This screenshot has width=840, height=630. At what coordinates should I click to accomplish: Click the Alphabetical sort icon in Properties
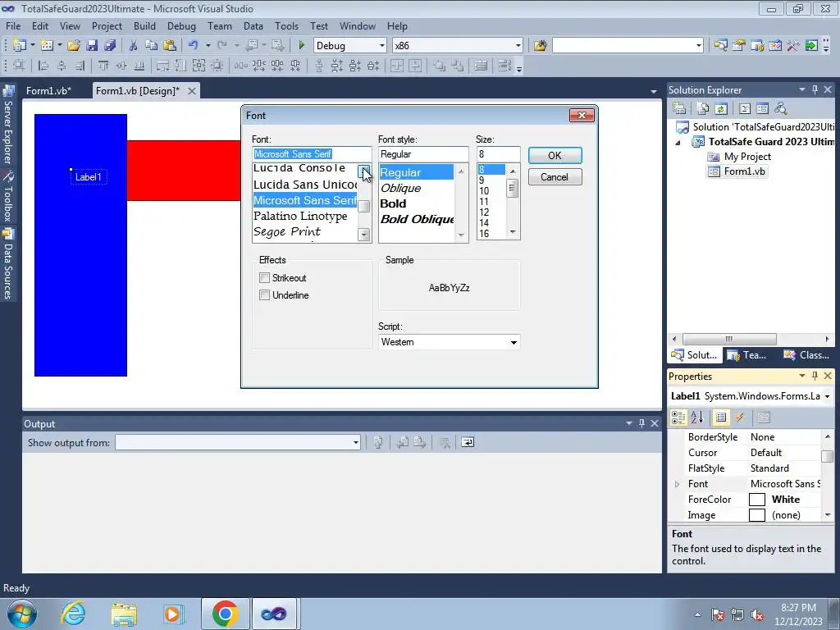(x=696, y=418)
